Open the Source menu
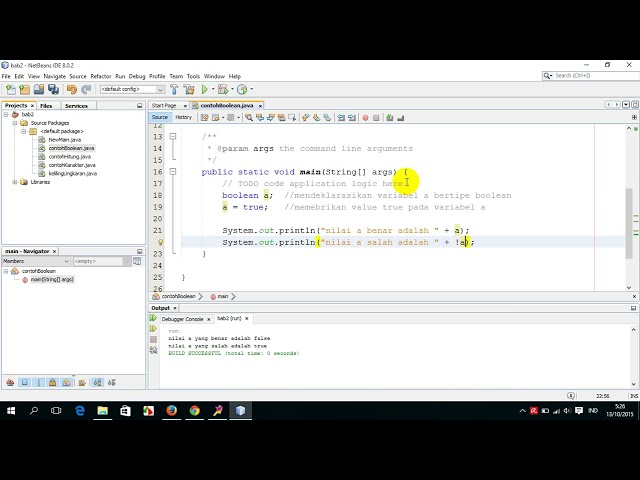This screenshot has width=640, height=480. (78, 76)
